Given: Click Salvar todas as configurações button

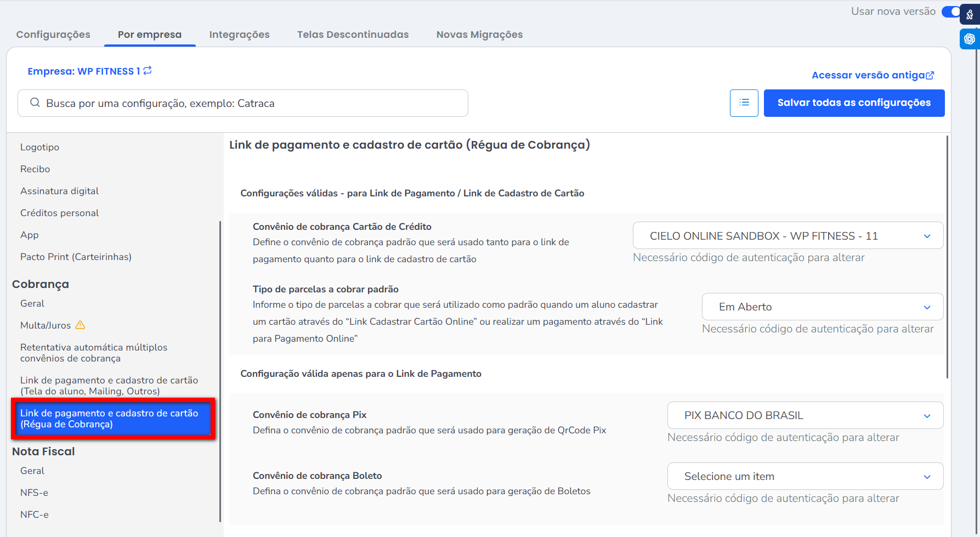Looking at the screenshot, I should [853, 103].
